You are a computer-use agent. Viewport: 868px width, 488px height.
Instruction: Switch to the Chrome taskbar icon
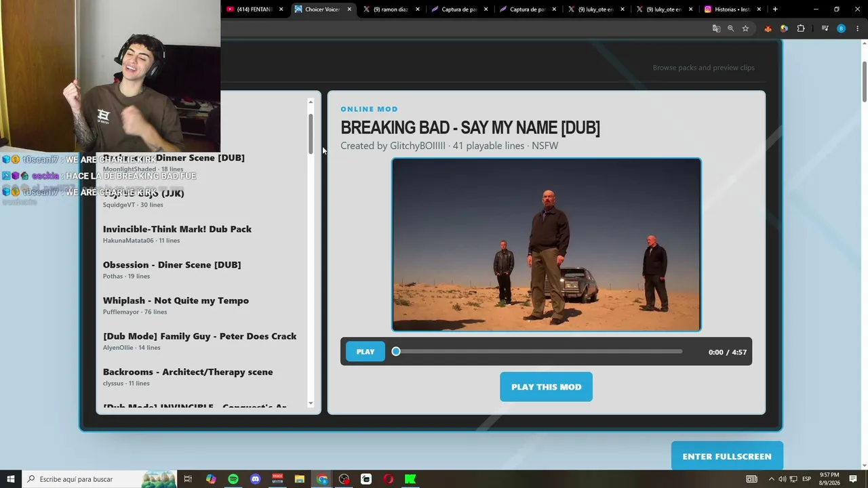pyautogui.click(x=322, y=479)
